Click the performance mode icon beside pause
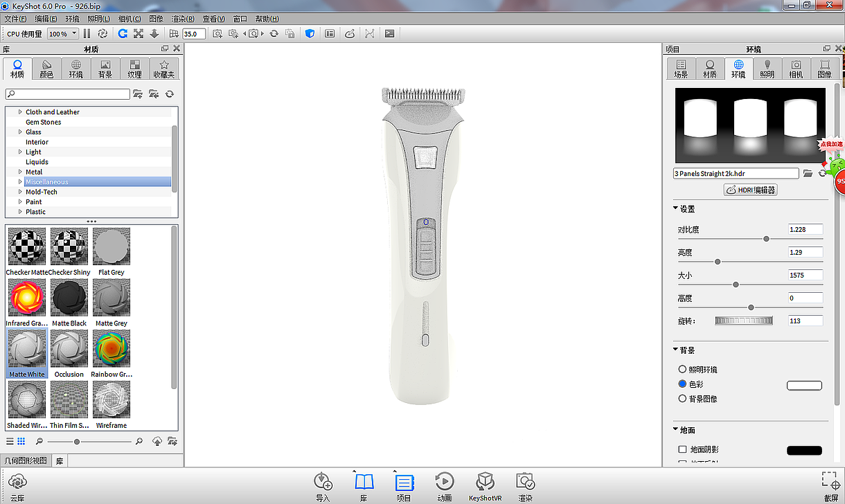Screen dimensions: 845x504 click(103, 33)
